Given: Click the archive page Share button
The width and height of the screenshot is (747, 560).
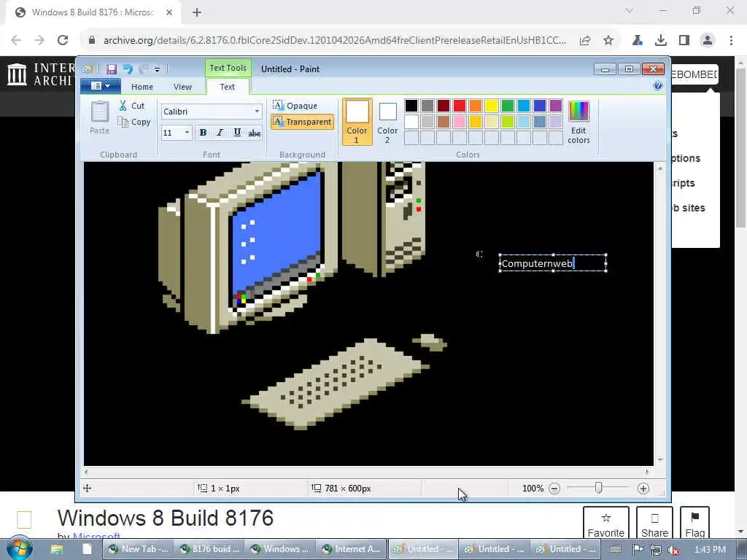Looking at the screenshot, I should [x=654, y=524].
